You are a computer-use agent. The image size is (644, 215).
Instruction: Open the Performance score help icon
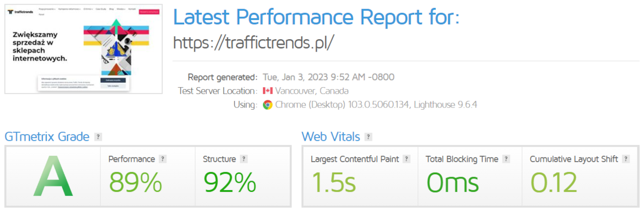(163, 159)
